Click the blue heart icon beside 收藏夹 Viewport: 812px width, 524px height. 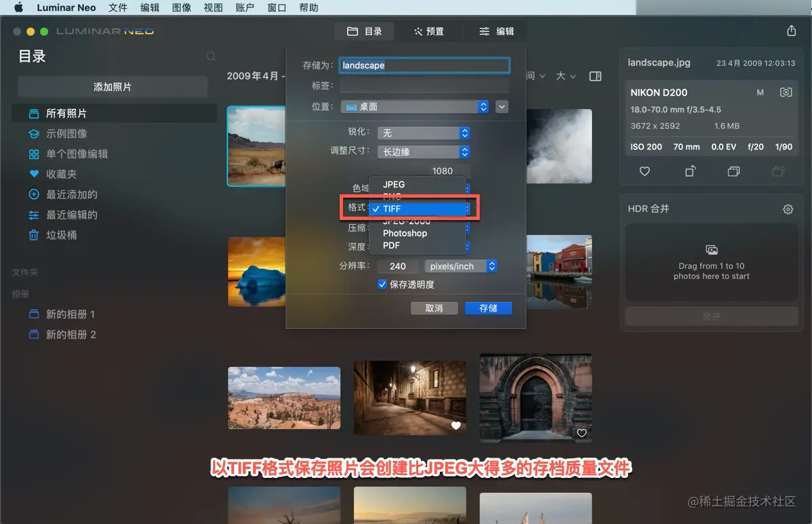pyautogui.click(x=34, y=175)
